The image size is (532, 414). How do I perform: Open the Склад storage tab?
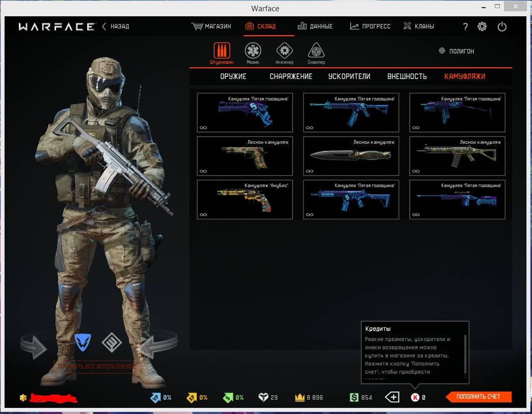[260, 26]
